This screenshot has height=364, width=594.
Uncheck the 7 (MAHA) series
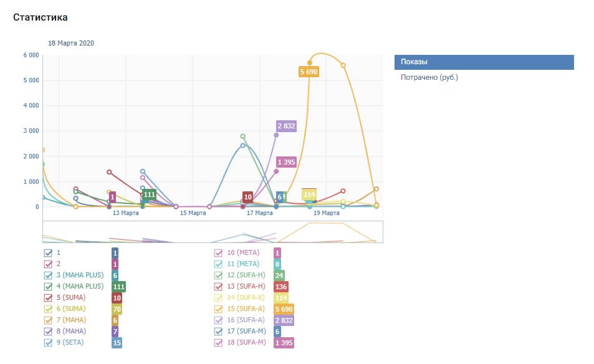point(48,320)
